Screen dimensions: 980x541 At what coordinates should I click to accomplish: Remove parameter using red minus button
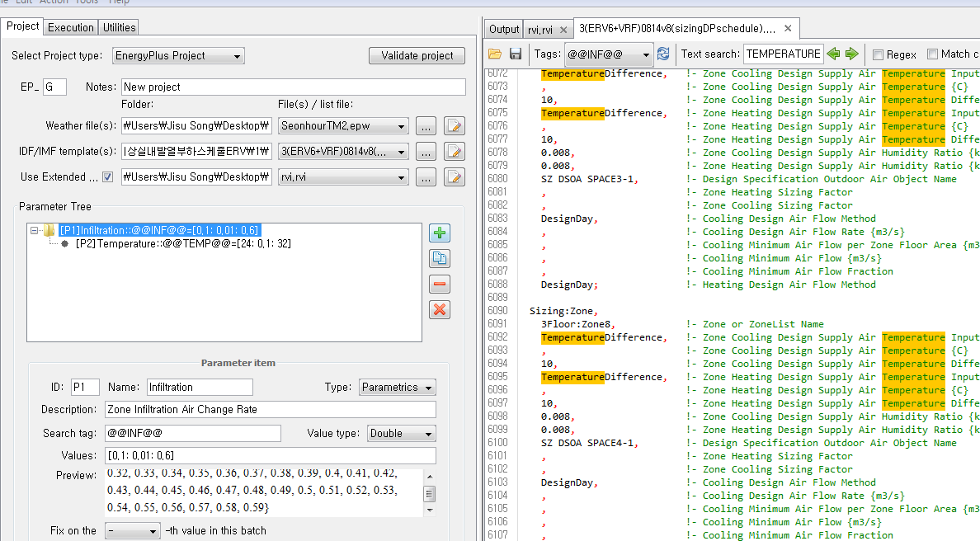coord(440,285)
